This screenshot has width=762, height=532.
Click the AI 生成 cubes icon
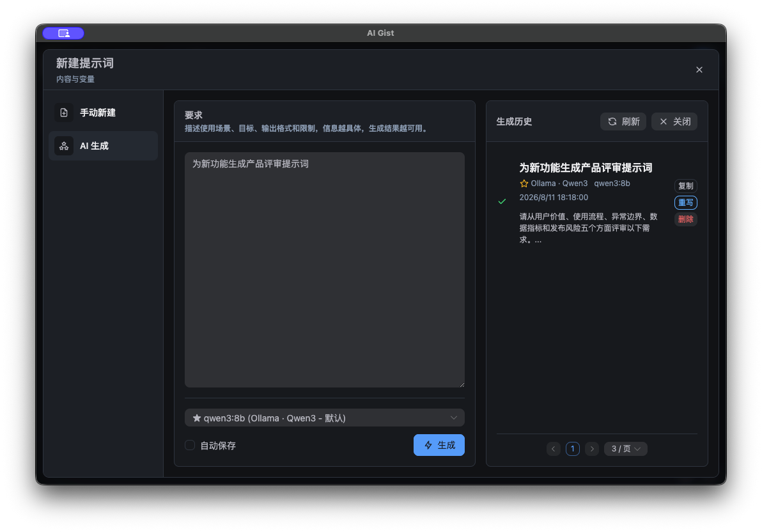64,146
